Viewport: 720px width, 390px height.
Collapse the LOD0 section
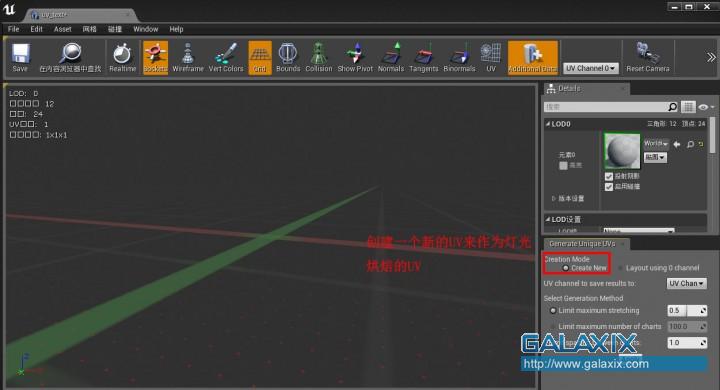click(547, 124)
